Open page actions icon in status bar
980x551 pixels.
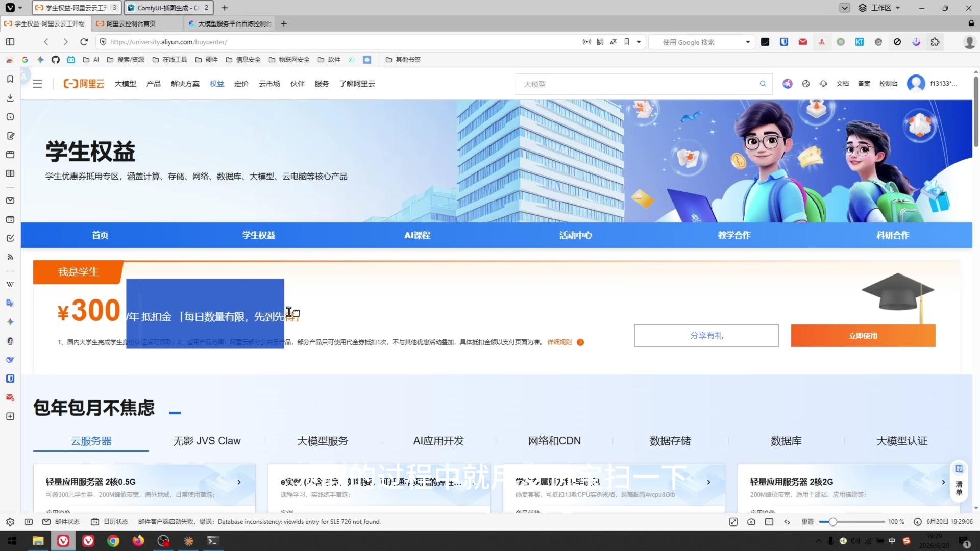(787, 522)
